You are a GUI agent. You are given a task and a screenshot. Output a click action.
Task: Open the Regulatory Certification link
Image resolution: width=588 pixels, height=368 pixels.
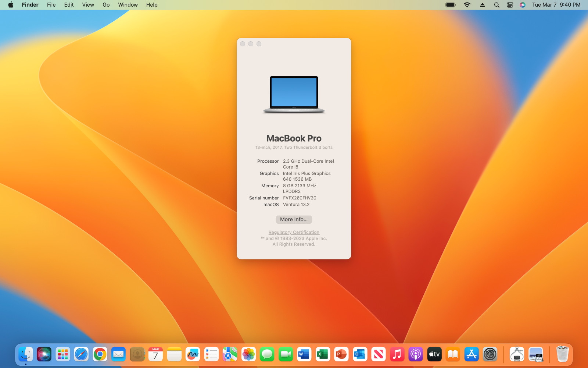pos(294,233)
